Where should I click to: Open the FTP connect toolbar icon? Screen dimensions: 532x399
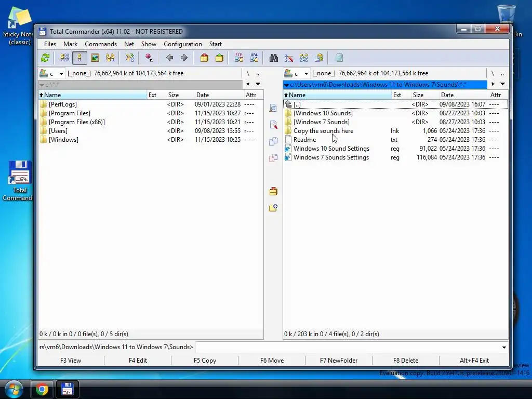click(239, 58)
